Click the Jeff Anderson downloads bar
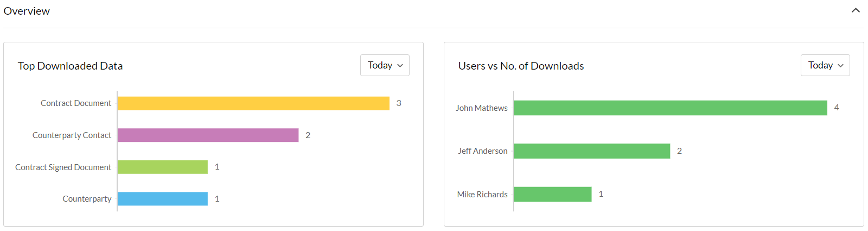Screen dimensions: 868x231 (x=591, y=151)
